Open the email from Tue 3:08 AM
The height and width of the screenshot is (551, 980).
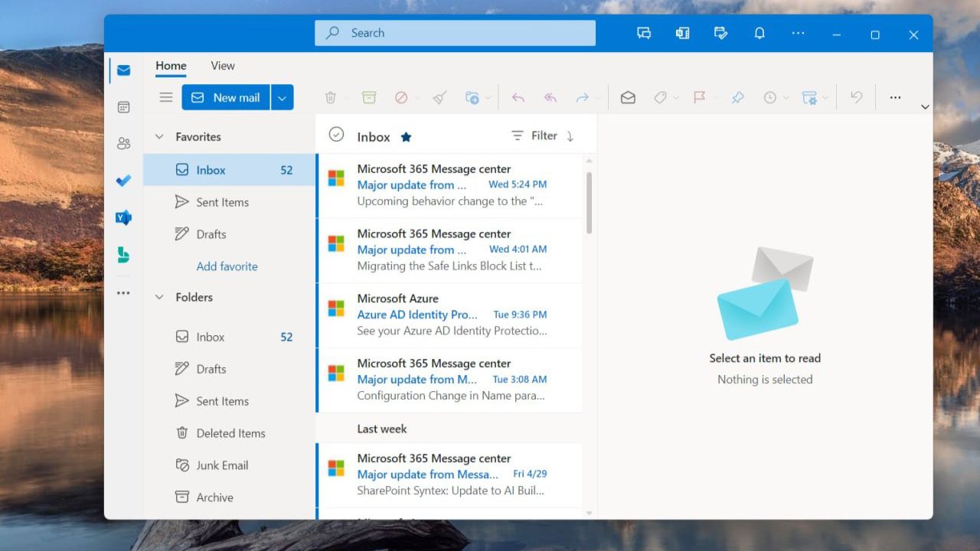pyautogui.click(x=449, y=380)
